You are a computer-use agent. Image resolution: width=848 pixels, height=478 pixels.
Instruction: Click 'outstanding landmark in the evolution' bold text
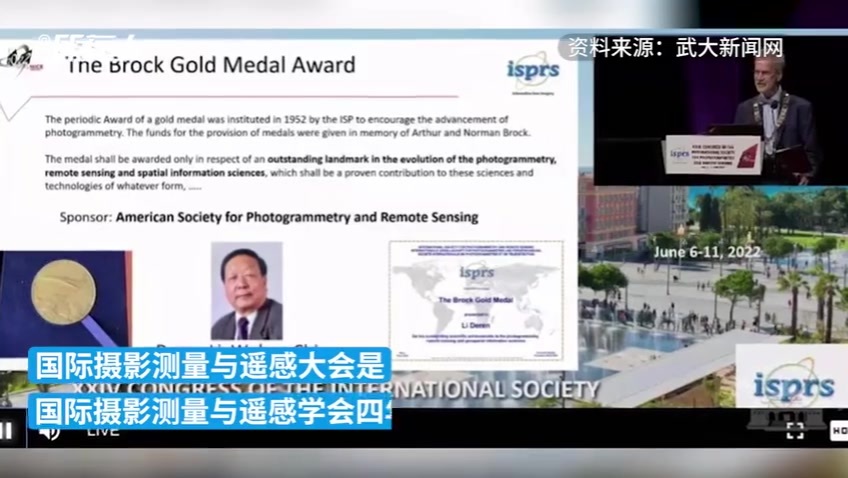click(354, 160)
